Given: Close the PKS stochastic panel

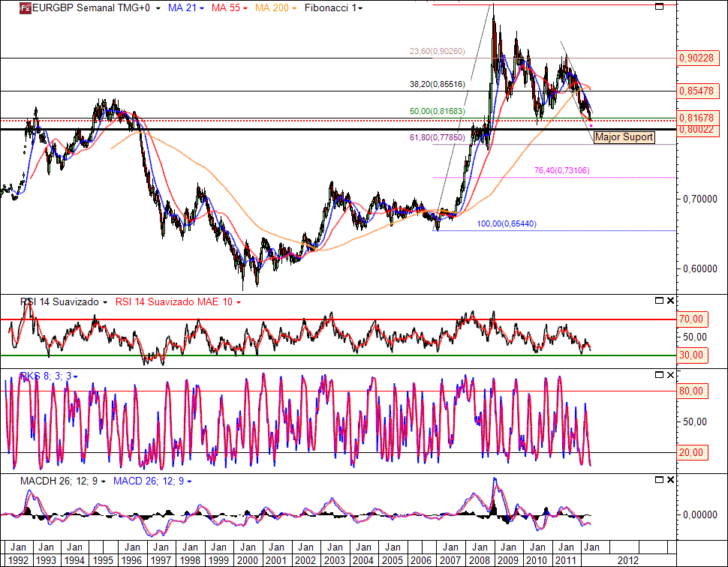Looking at the screenshot, I should click(670, 375).
